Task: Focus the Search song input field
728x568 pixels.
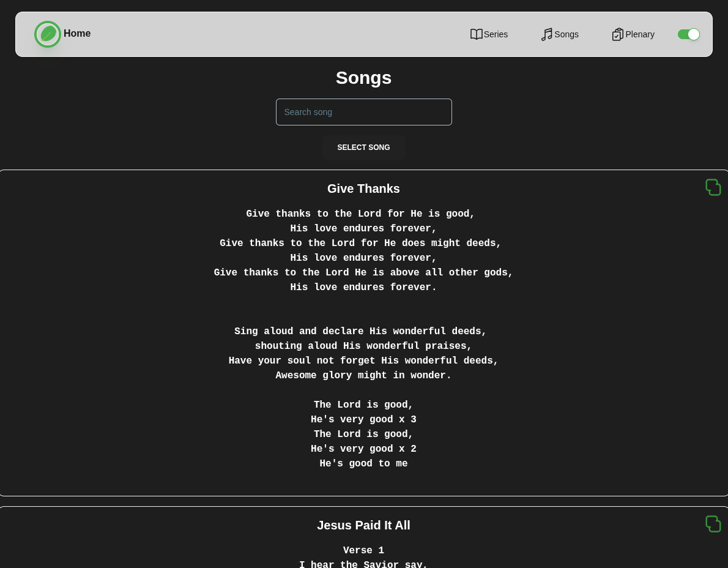Action: pos(363,112)
